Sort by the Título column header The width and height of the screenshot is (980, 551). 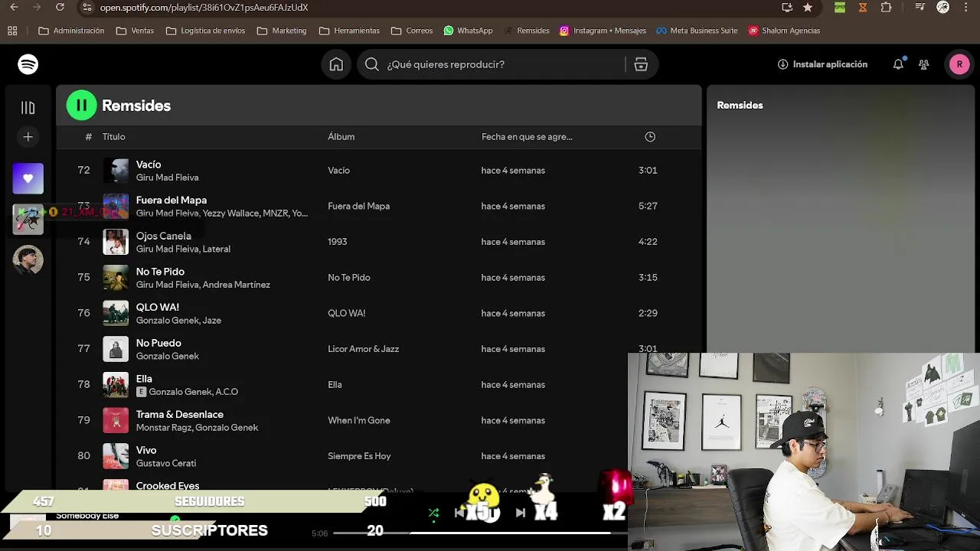point(113,137)
